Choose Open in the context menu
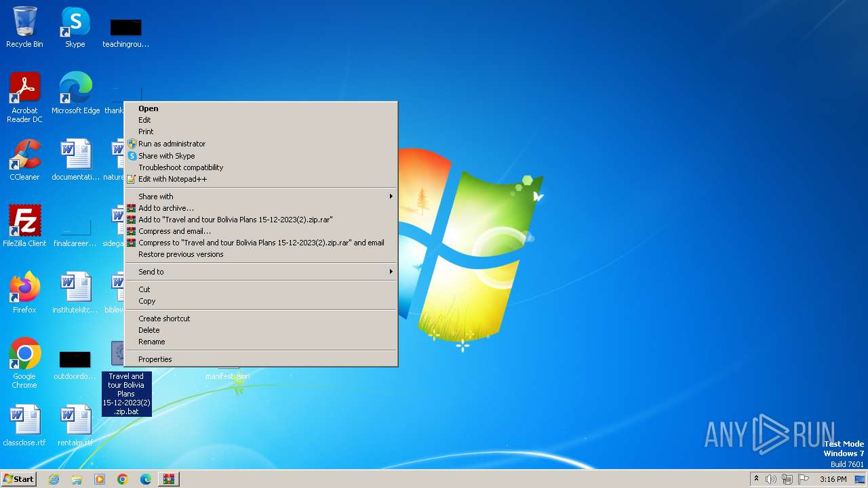The width and height of the screenshot is (868, 488). (261, 108)
